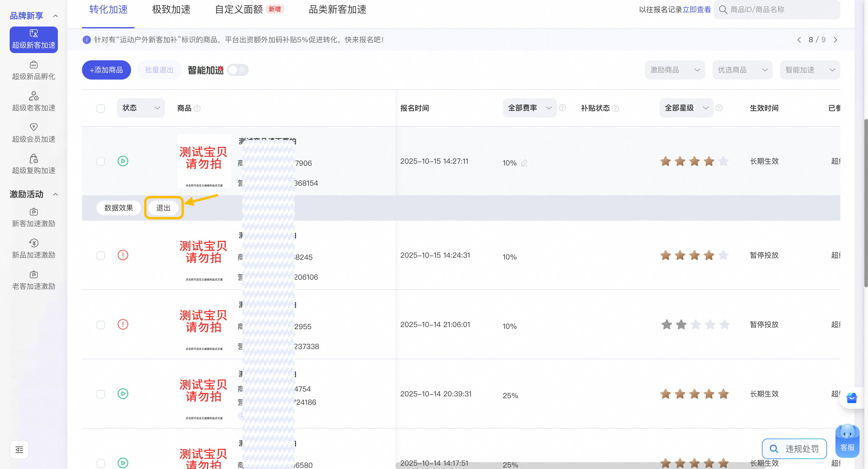Open the 状态 filter dropdown

[141, 108]
